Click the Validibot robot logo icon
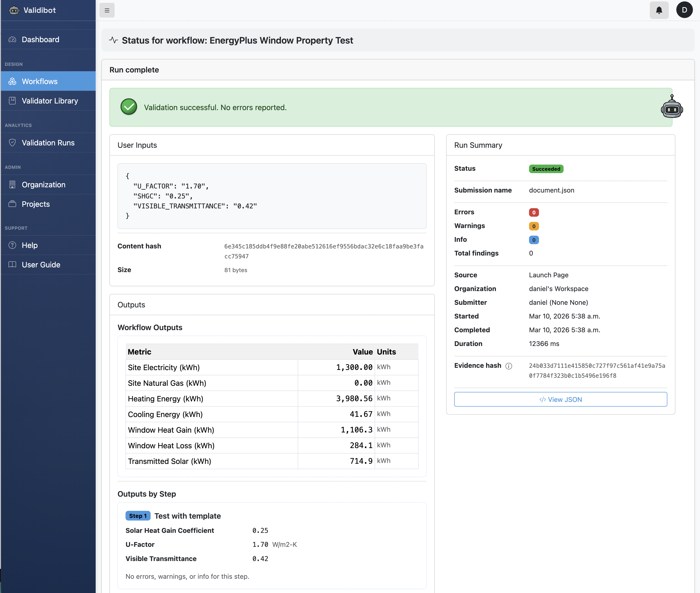This screenshot has height=593, width=700. click(14, 10)
